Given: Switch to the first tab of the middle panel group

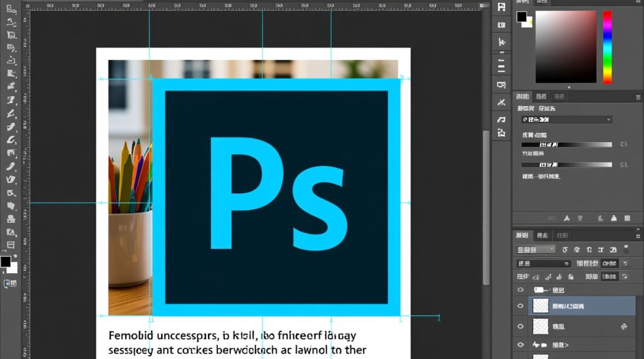Looking at the screenshot, I should point(522,96).
